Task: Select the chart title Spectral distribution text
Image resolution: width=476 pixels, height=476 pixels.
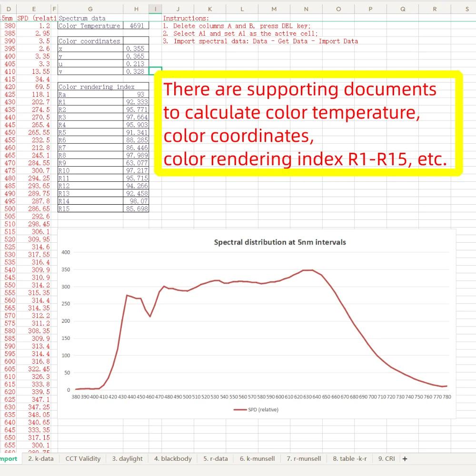Action: point(280,242)
